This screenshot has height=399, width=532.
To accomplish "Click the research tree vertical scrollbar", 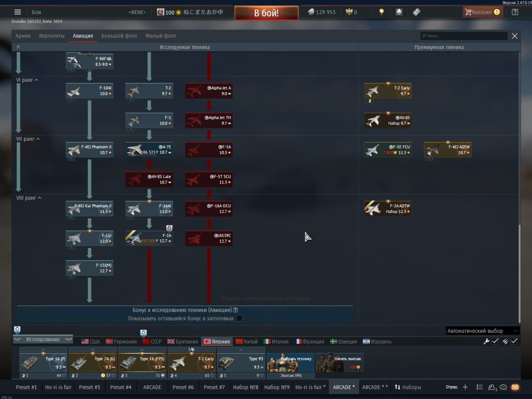I will (x=519, y=273).
